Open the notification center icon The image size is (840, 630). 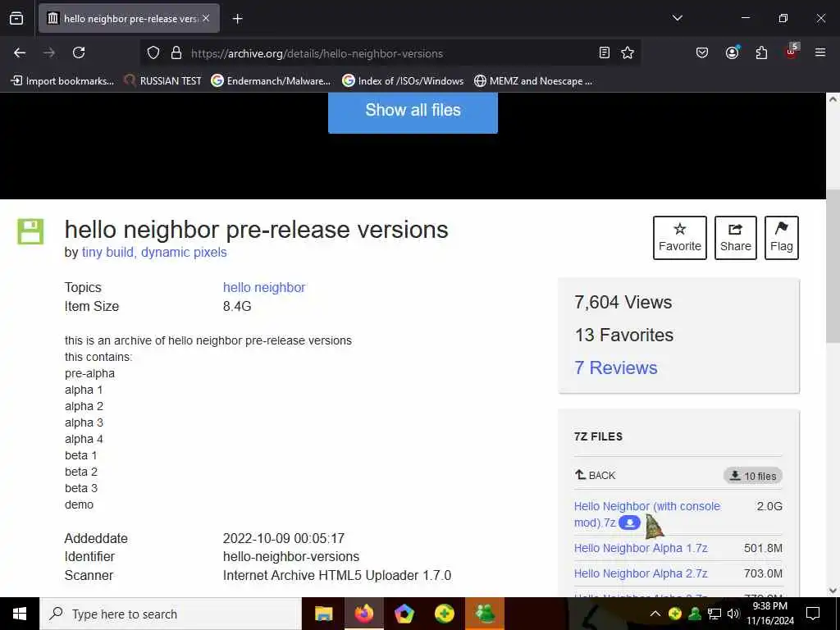[813, 614]
